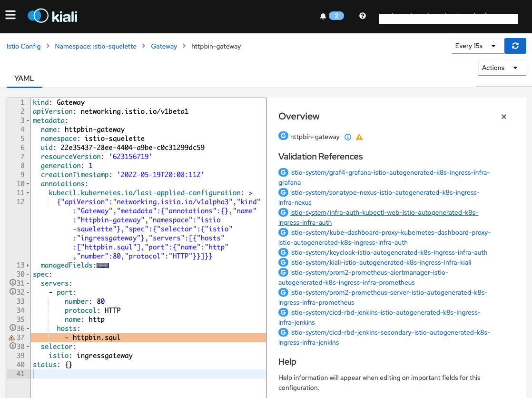Viewport: 532px width, 398px height.
Task: Click the warning triangle beside httpbin-gateway
Action: click(x=359, y=137)
